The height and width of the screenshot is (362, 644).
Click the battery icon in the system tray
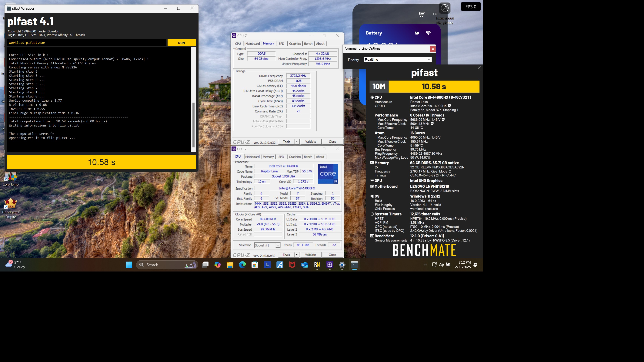point(448,265)
